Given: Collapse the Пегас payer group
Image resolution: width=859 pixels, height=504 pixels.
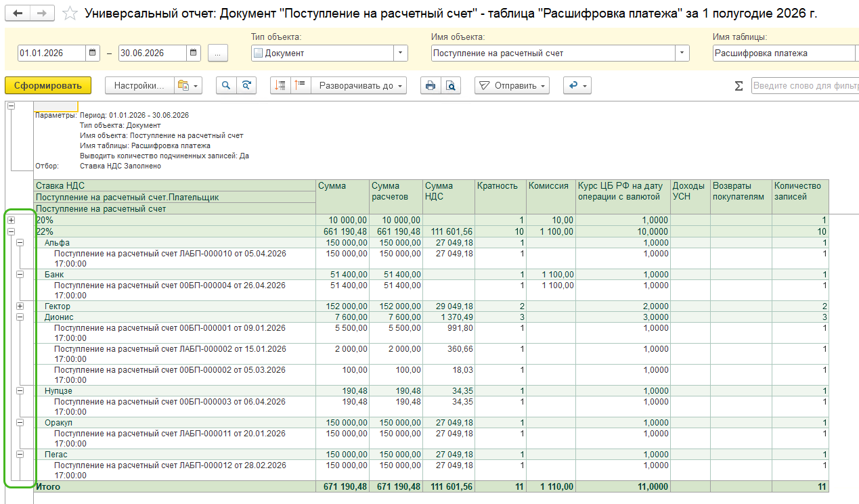Looking at the screenshot, I should tap(20, 454).
